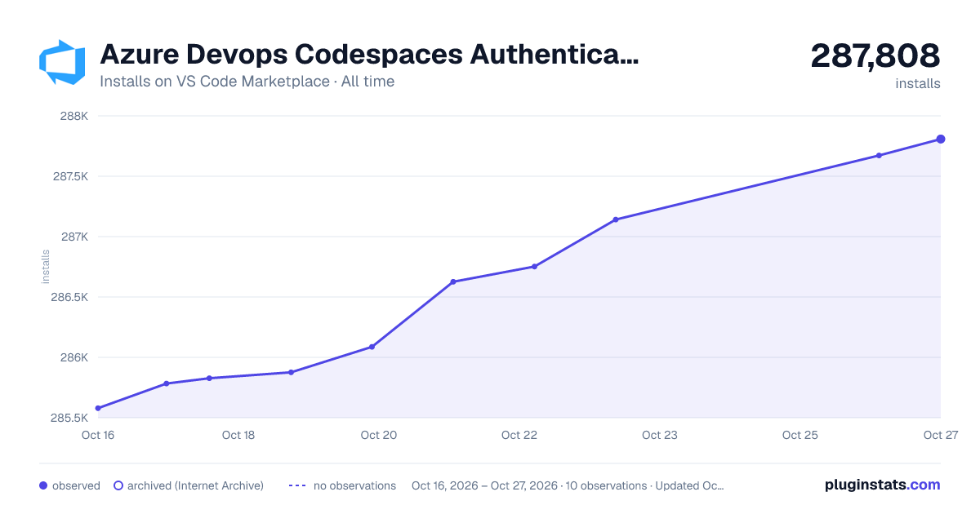Click the 287K y-axis label
This screenshot has width=980, height=514.
click(x=74, y=237)
